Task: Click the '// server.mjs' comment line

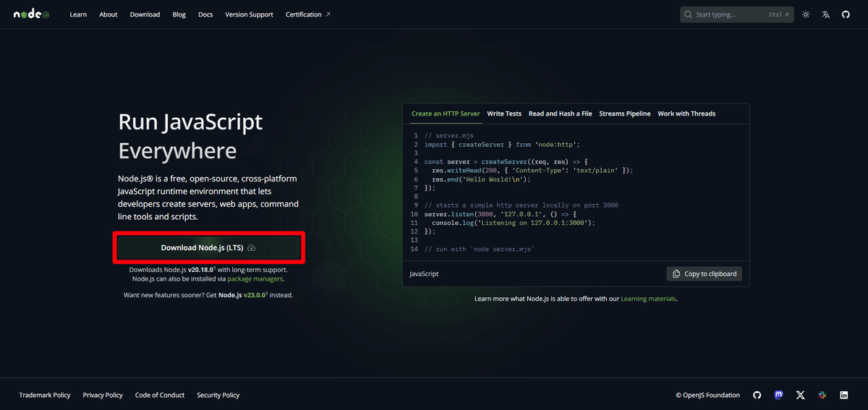Action: tap(448, 136)
